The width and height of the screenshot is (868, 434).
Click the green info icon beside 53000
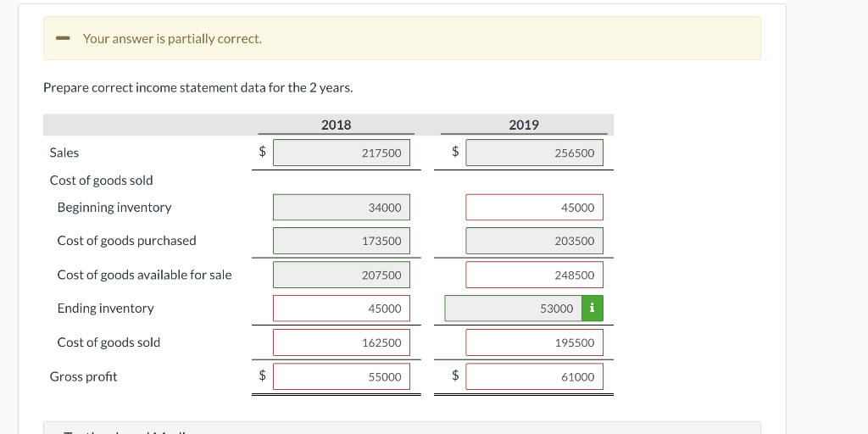[593, 309]
